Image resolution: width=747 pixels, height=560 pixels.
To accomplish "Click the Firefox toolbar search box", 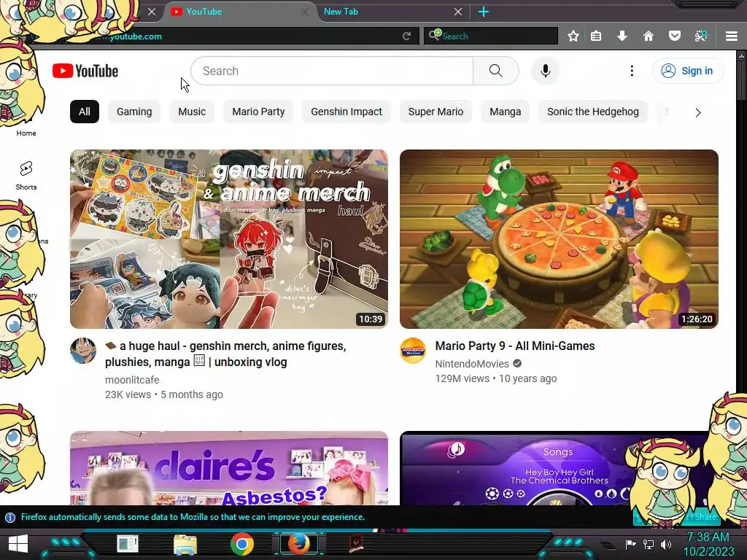I will [x=491, y=36].
